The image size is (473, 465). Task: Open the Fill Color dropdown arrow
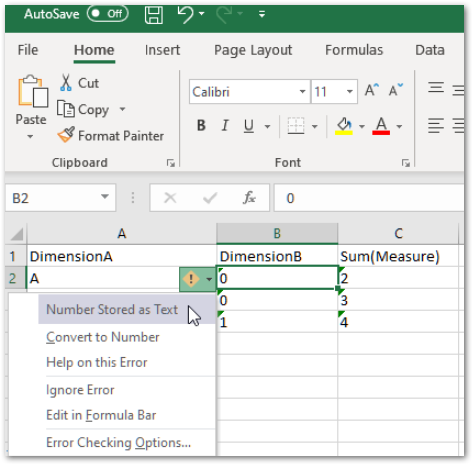[362, 127]
